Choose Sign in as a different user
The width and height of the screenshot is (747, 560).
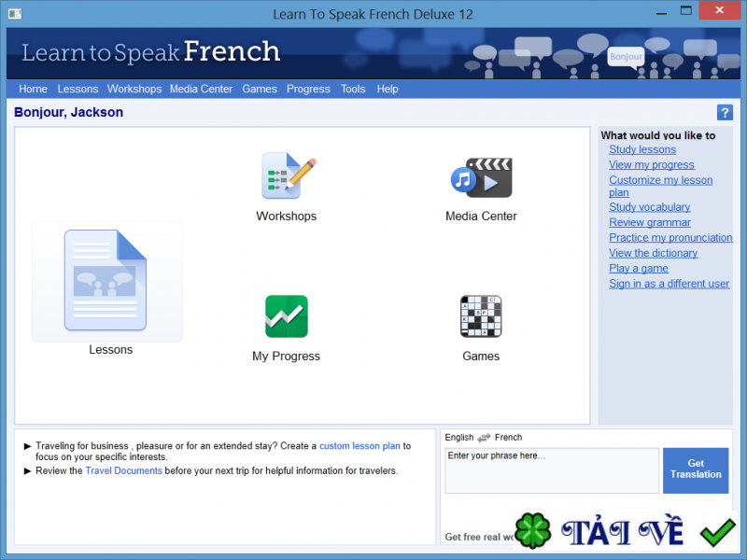669,283
